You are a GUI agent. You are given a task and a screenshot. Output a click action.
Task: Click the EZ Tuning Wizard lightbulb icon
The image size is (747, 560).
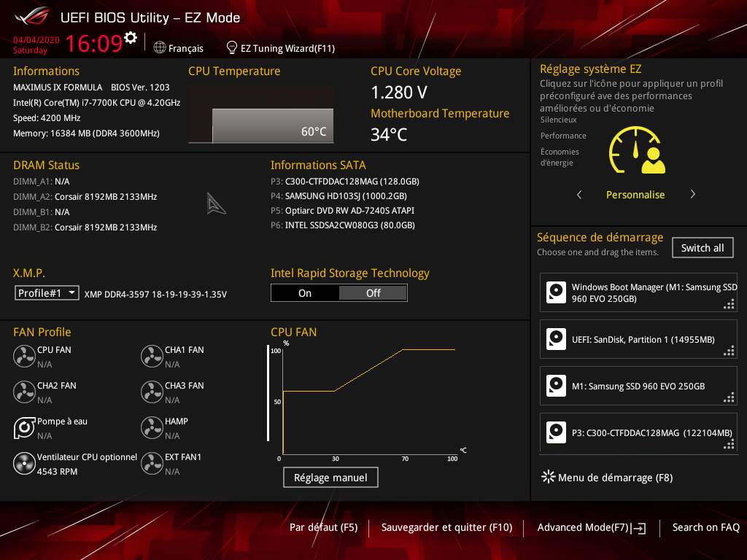pos(232,47)
